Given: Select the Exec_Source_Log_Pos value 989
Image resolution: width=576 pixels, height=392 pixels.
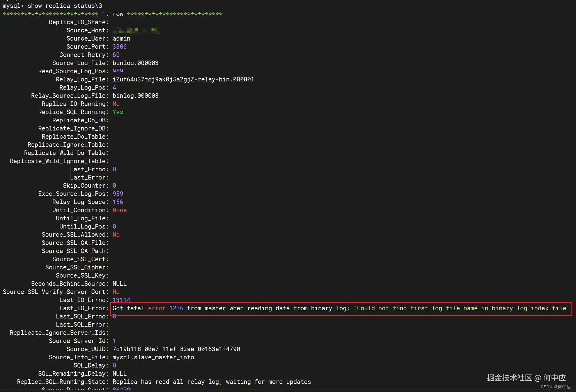Looking at the screenshot, I should pyautogui.click(x=118, y=194).
